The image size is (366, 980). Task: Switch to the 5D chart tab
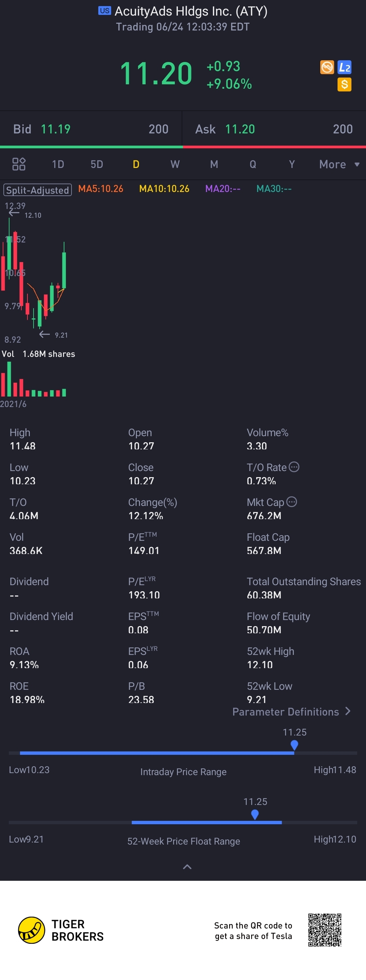point(97,164)
